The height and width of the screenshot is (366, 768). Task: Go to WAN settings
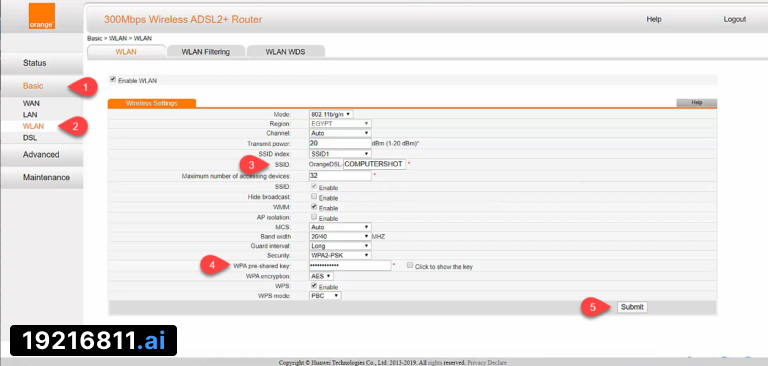point(31,103)
